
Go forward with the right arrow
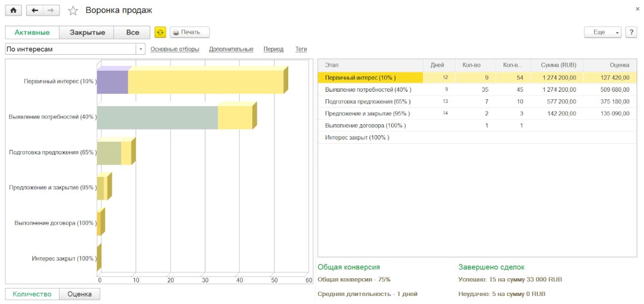[51, 10]
